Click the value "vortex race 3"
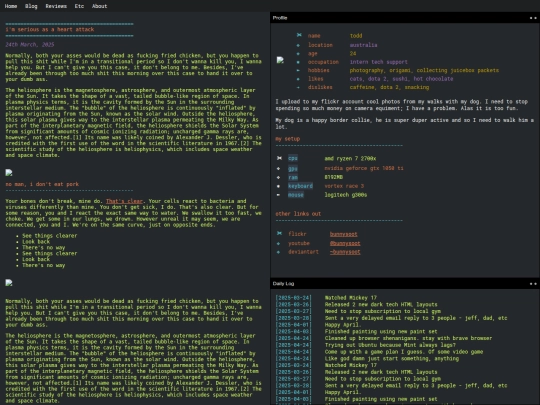 pos(344,186)
